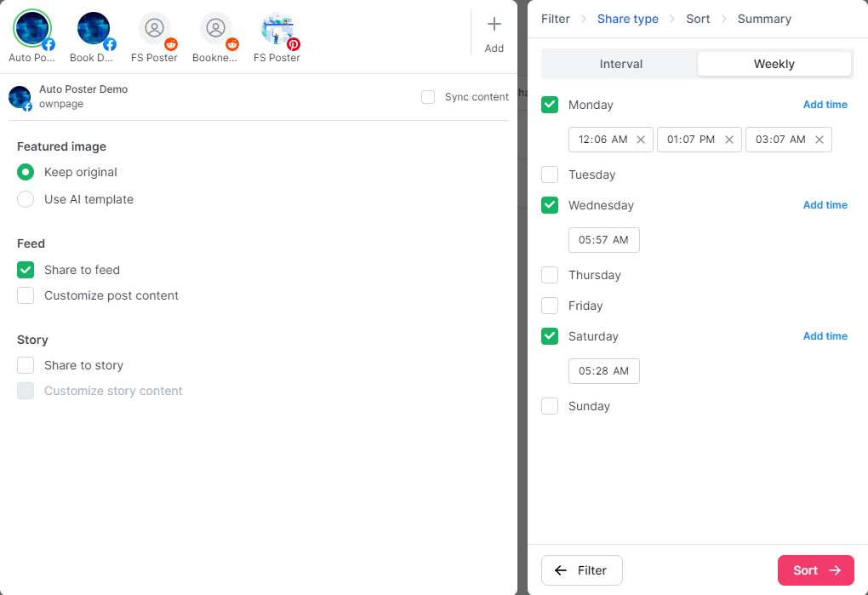The image size is (868, 595).
Task: Select the Book D... Facebook account avatar
Action: click(x=93, y=28)
